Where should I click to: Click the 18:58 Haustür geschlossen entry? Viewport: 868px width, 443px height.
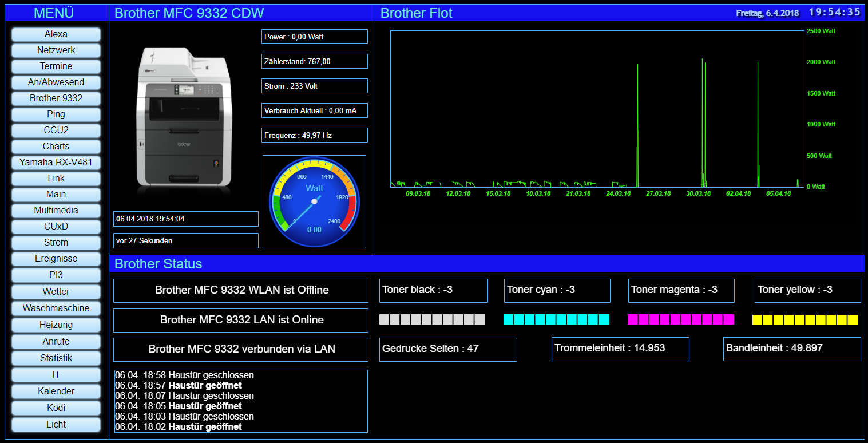[184, 375]
